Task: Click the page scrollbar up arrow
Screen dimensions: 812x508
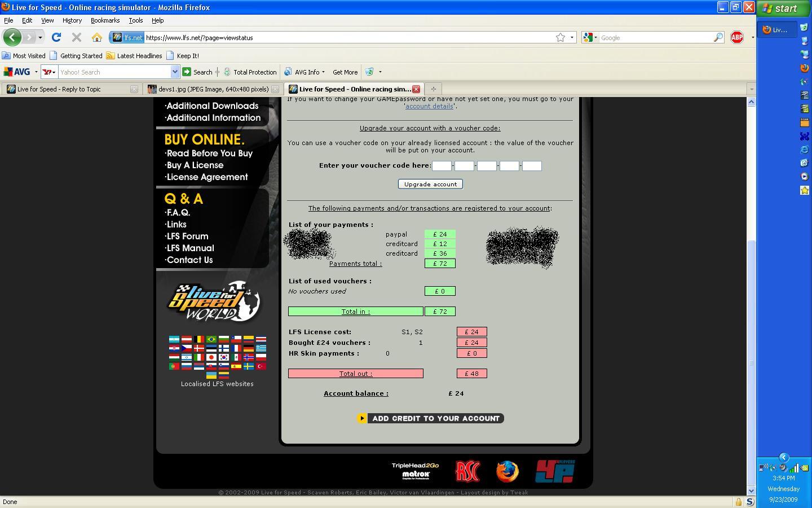Action: point(751,102)
